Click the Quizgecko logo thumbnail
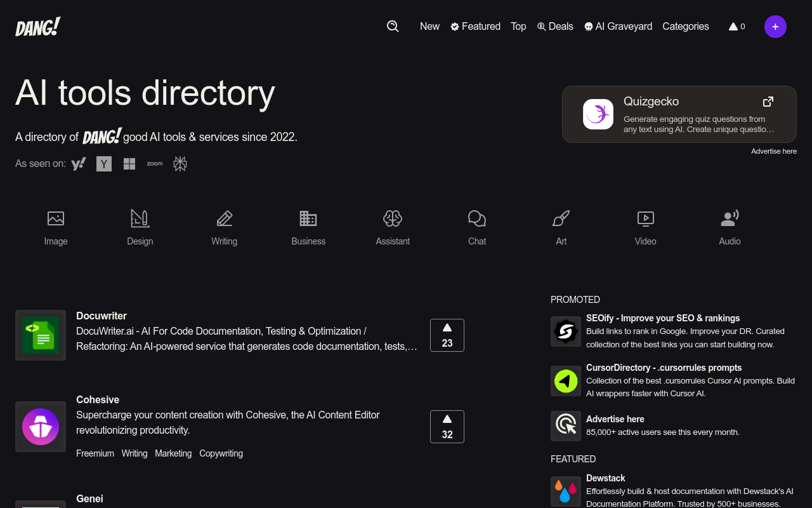 point(598,114)
